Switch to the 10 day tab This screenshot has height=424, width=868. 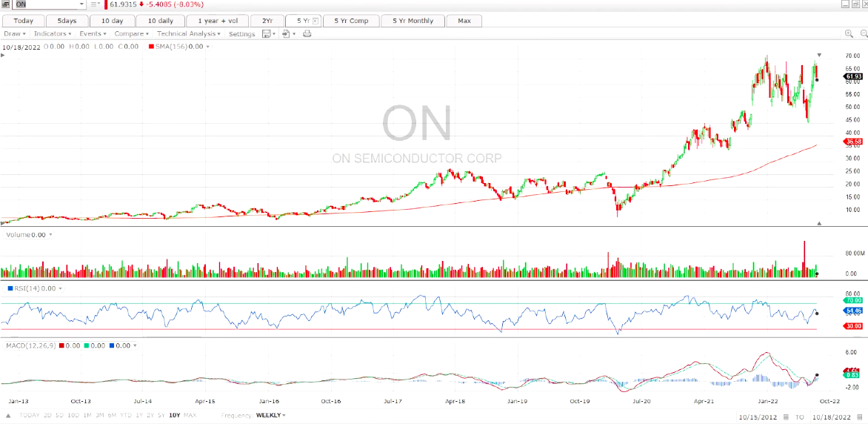pyautogui.click(x=111, y=21)
